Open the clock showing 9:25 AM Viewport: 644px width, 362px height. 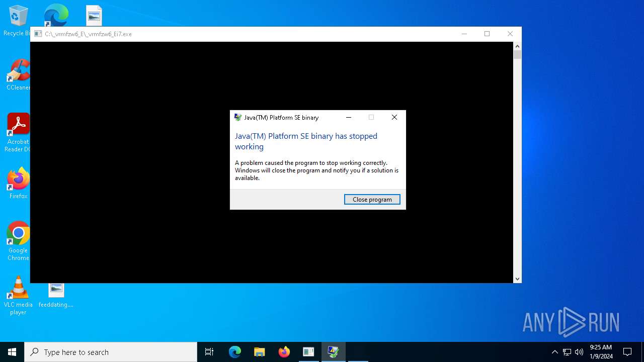pyautogui.click(x=601, y=352)
